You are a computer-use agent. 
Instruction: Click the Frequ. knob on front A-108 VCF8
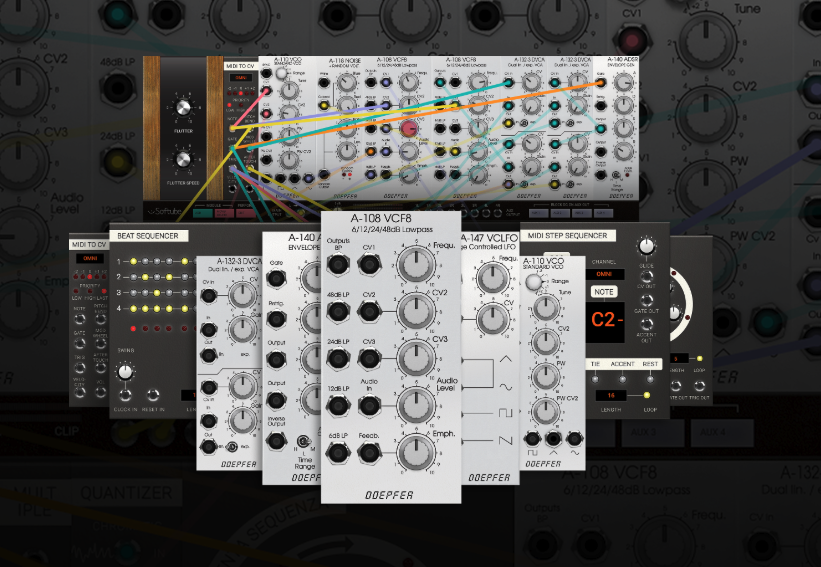[x=416, y=264]
